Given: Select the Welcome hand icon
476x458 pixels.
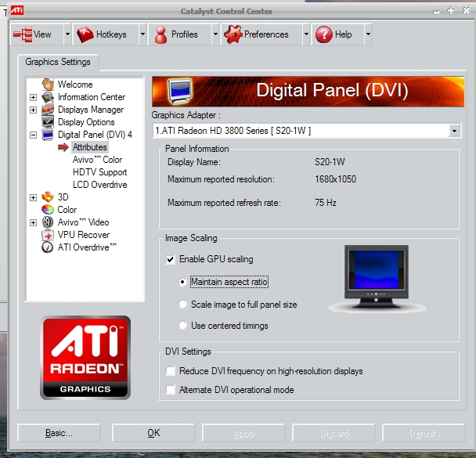Looking at the screenshot, I should (x=48, y=84).
